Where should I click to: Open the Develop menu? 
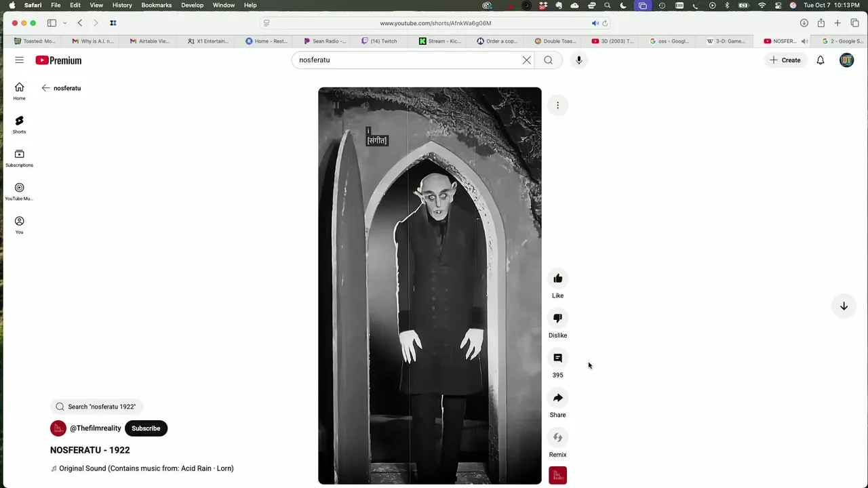pyautogui.click(x=192, y=5)
